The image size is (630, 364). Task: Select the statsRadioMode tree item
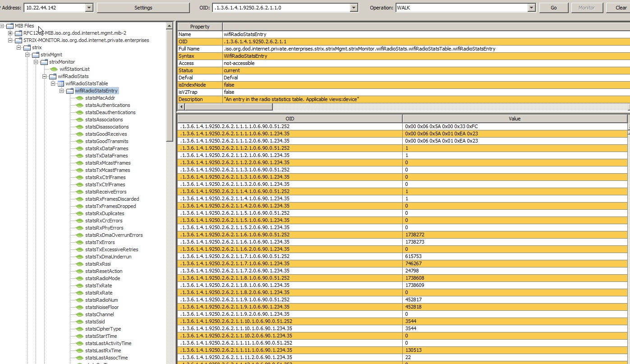click(102, 278)
